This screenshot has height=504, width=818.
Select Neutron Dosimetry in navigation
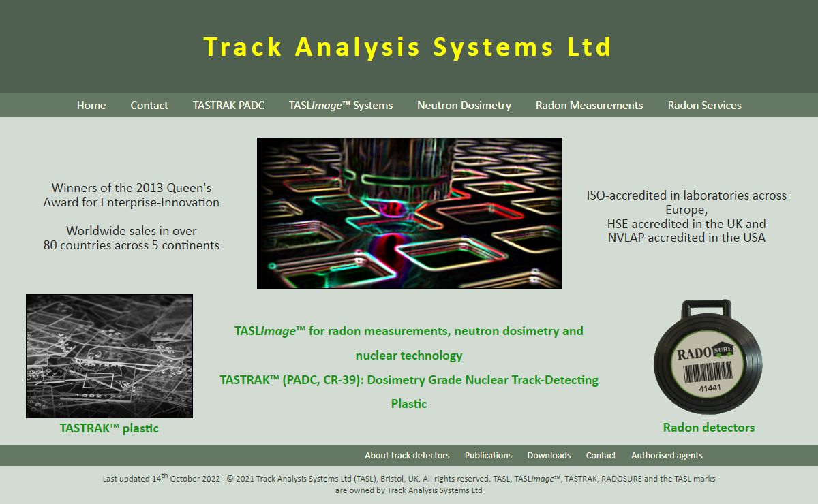click(x=464, y=105)
